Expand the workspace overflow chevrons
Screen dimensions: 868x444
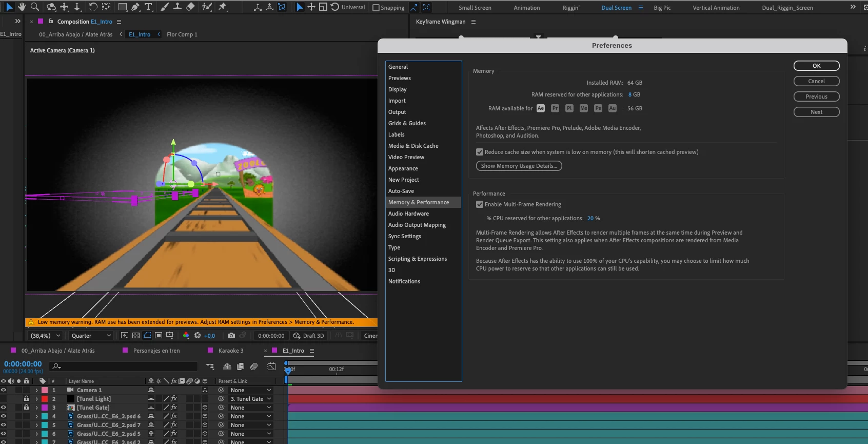click(853, 7)
